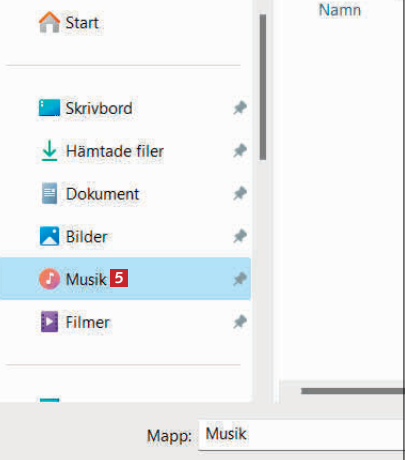
Task: Open the Bilder folder label
Action: click(x=87, y=237)
